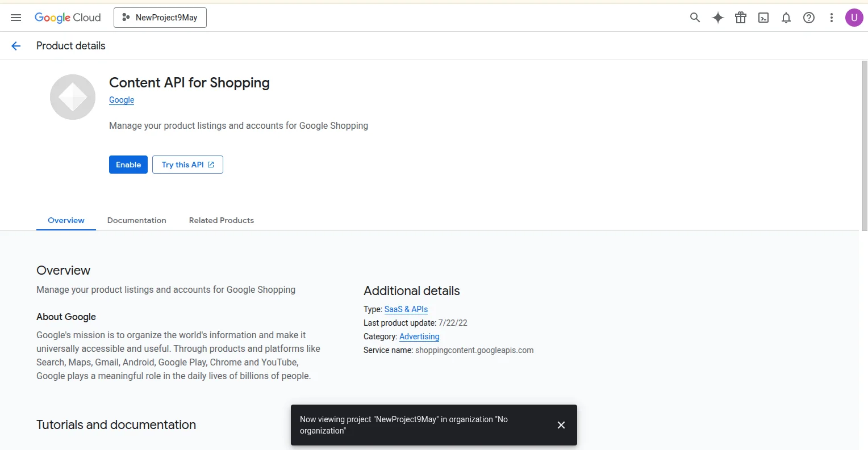
Task: Follow the SaaS & APIs link
Action: [x=406, y=309]
